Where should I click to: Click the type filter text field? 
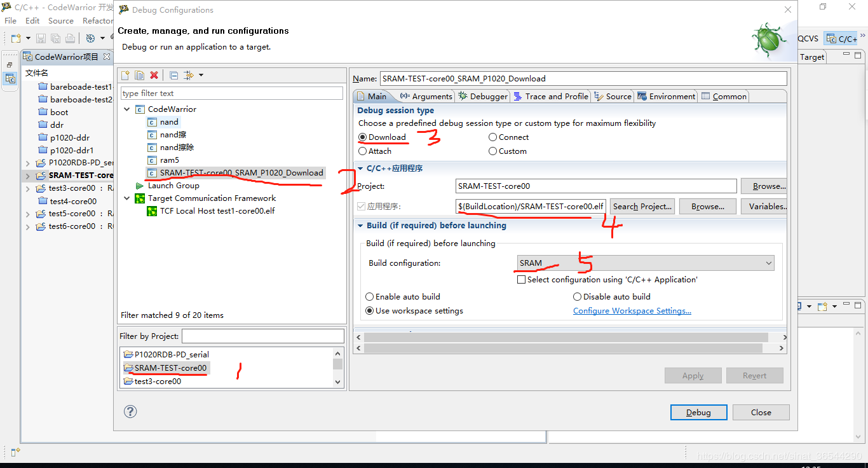coord(231,93)
